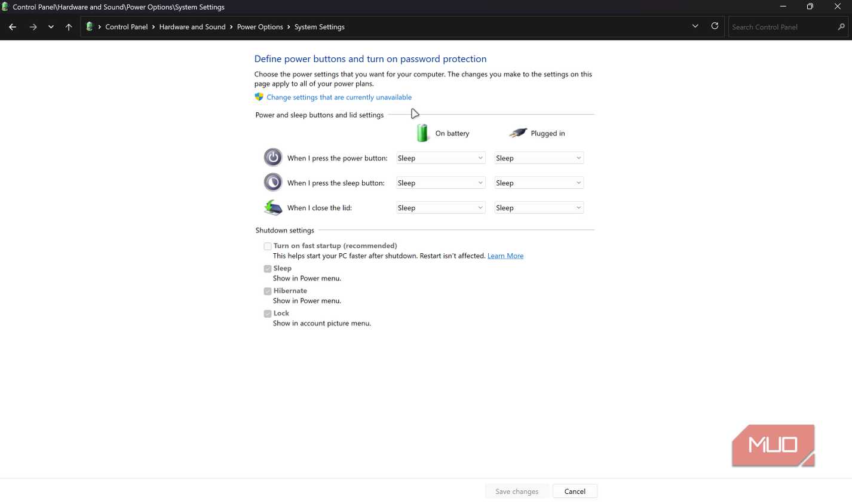Click the shield icon beside Change settings
The width and height of the screenshot is (852, 504).
click(x=259, y=97)
